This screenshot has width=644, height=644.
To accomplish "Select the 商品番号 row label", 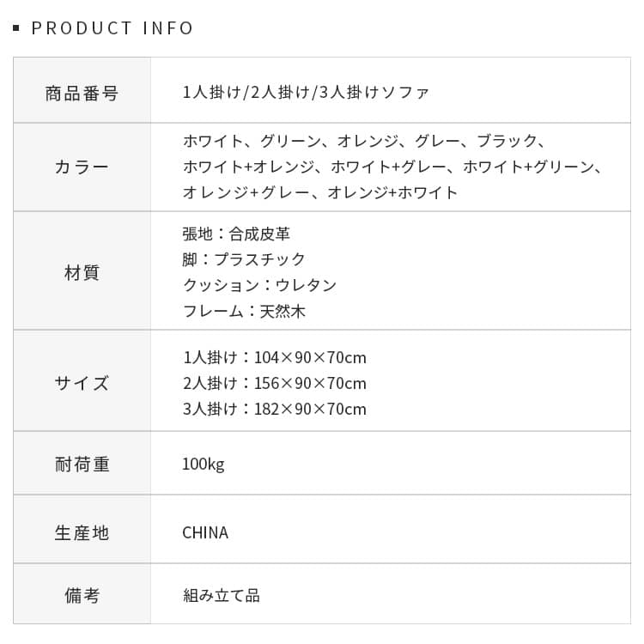I will pyautogui.click(x=82, y=93).
